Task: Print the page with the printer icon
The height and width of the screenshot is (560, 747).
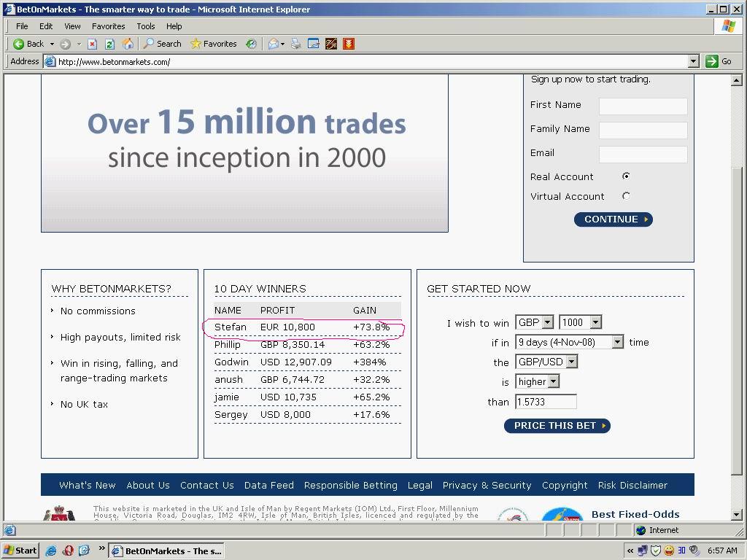Action: click(x=296, y=44)
